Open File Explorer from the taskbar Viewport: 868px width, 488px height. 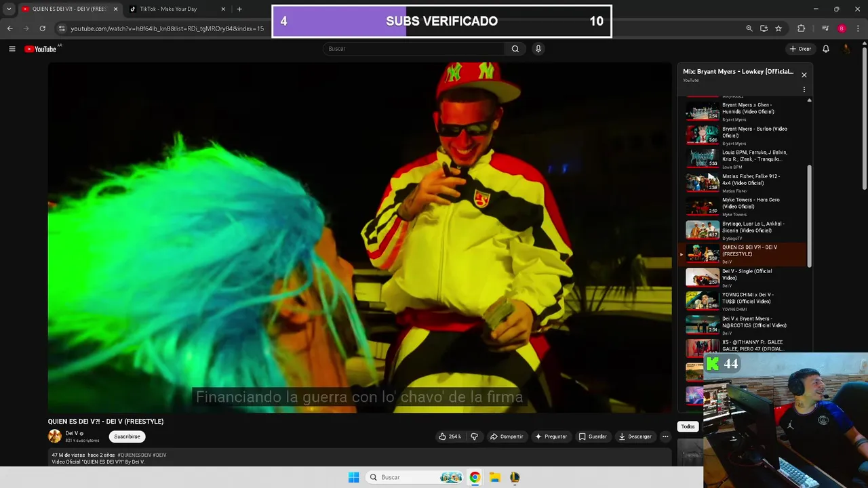[x=495, y=477]
